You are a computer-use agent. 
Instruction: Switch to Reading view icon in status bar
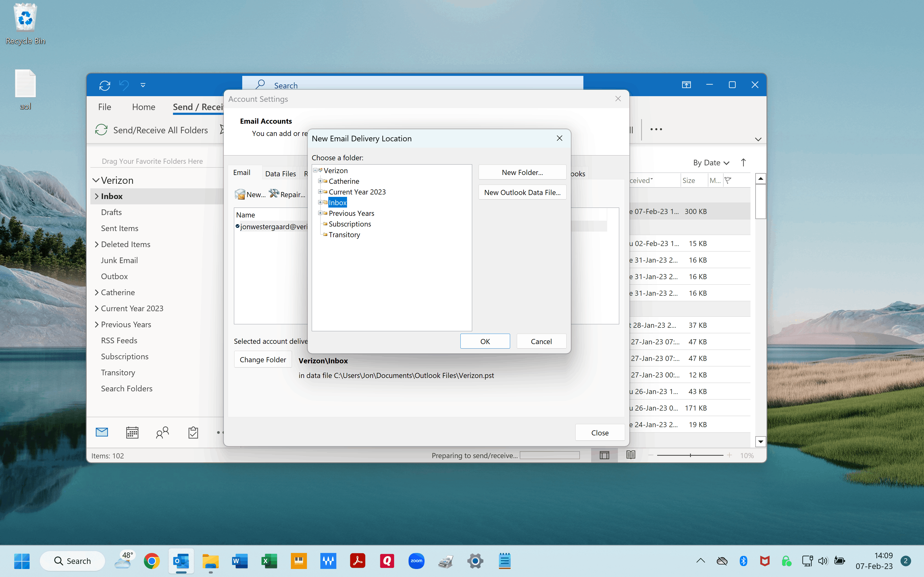click(x=631, y=455)
